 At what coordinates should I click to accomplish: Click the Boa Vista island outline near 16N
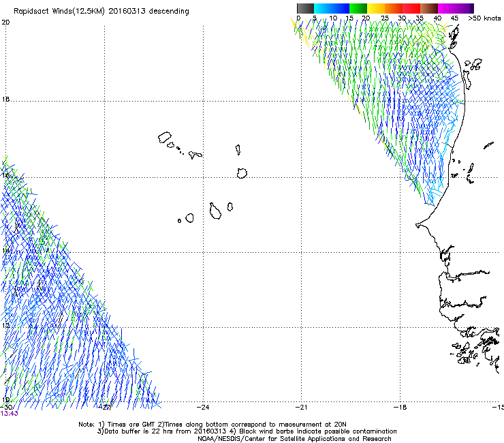(x=242, y=173)
